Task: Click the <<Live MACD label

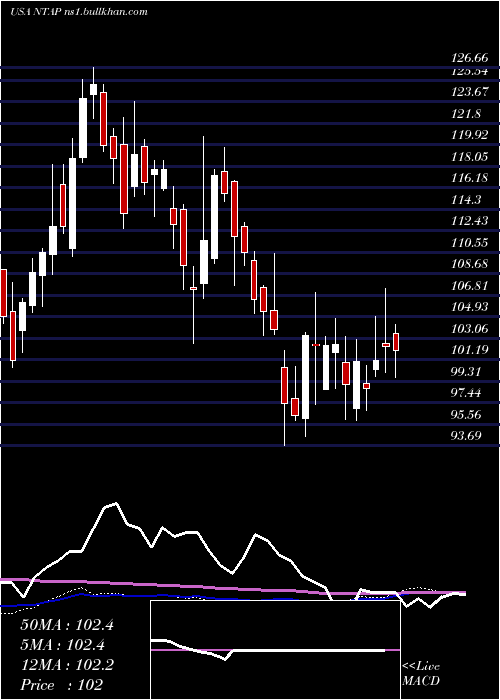Action: 421,674
